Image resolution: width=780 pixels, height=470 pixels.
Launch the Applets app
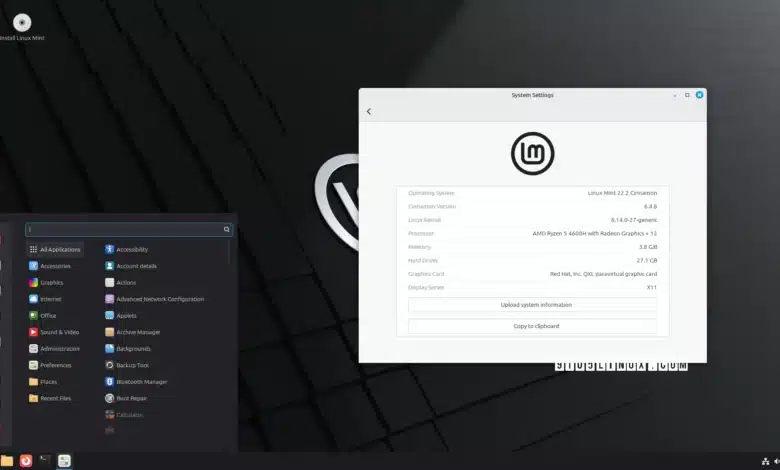coord(121,315)
